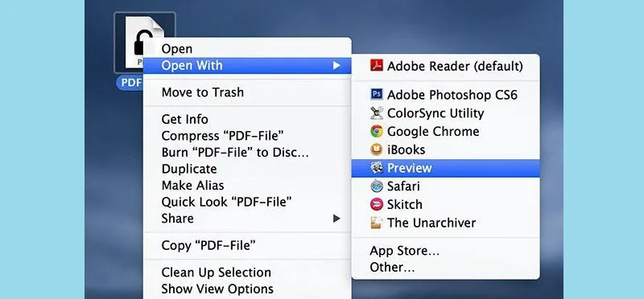Click the Safari compass icon
The height and width of the screenshot is (299, 644).
point(376,186)
